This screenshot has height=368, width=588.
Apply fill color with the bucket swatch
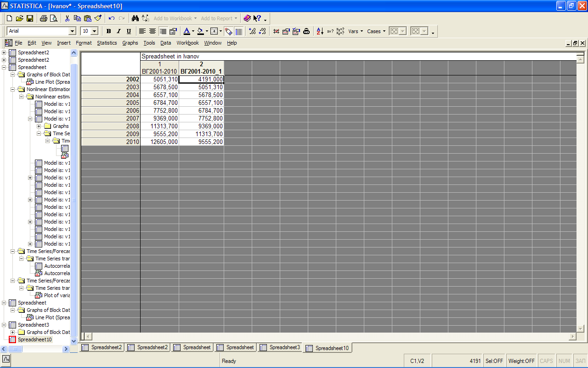pyautogui.click(x=200, y=31)
